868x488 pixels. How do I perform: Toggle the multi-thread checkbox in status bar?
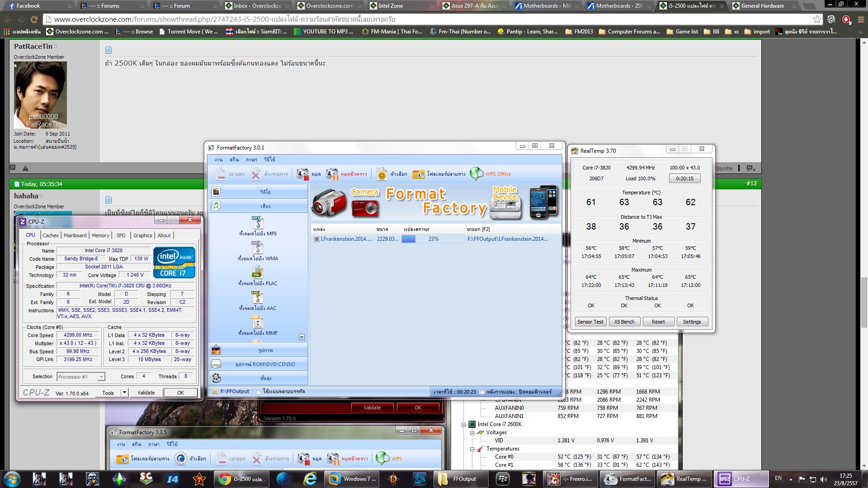pos(258,392)
